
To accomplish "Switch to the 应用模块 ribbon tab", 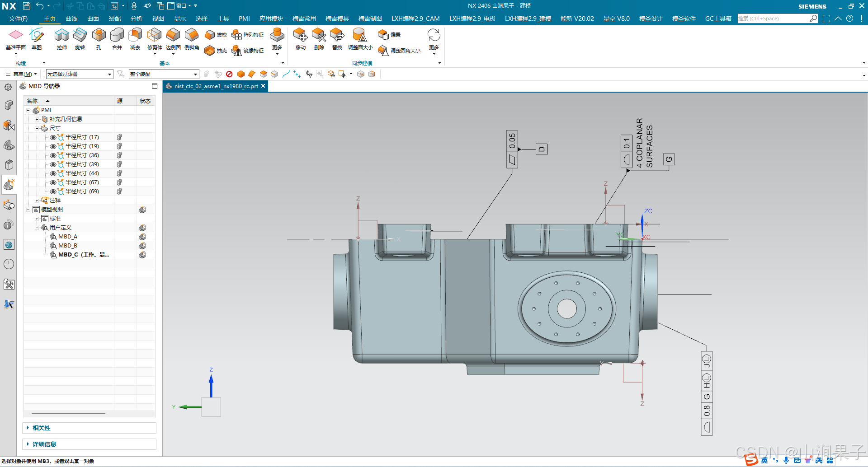I will coord(271,19).
